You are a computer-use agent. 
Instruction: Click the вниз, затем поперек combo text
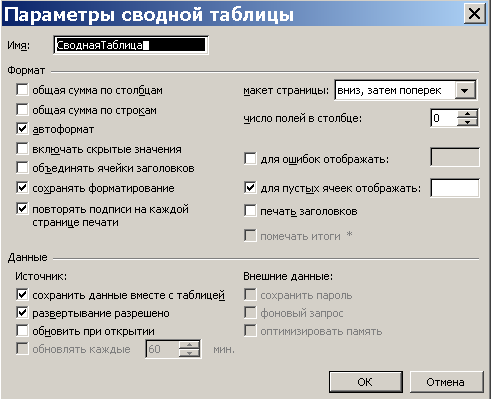click(389, 90)
